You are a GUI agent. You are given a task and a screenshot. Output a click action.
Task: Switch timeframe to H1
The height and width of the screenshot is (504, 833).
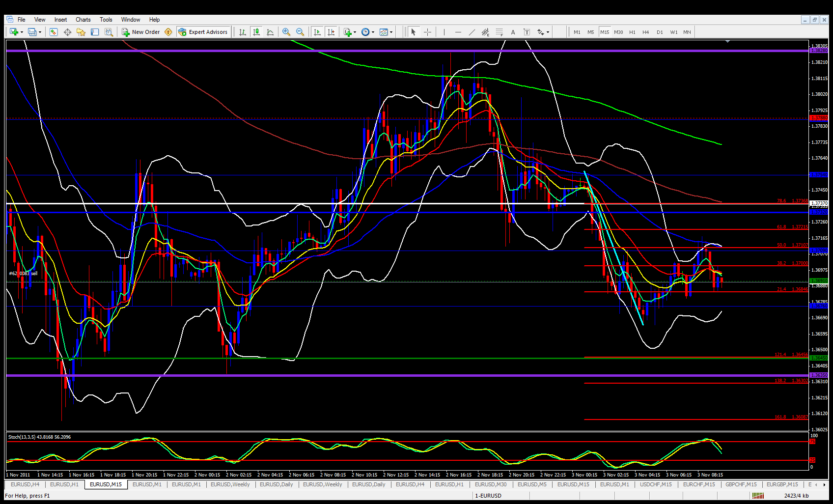(632, 32)
